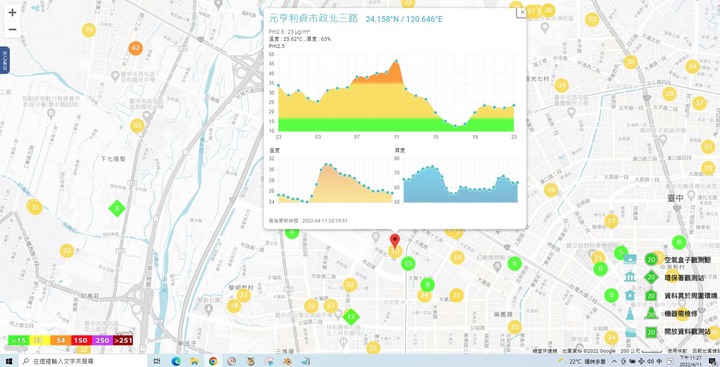
Task: Open the Windows Start menu
Action: (9, 361)
